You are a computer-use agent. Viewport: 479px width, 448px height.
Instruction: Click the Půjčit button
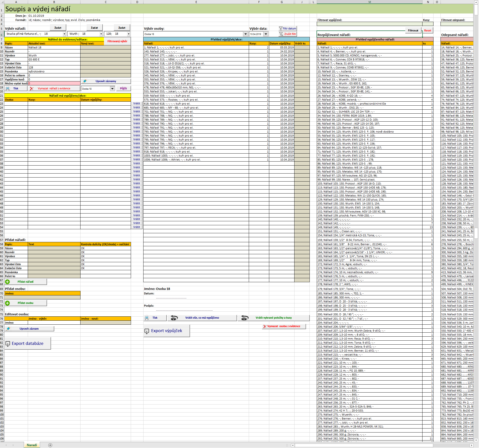coord(123,88)
